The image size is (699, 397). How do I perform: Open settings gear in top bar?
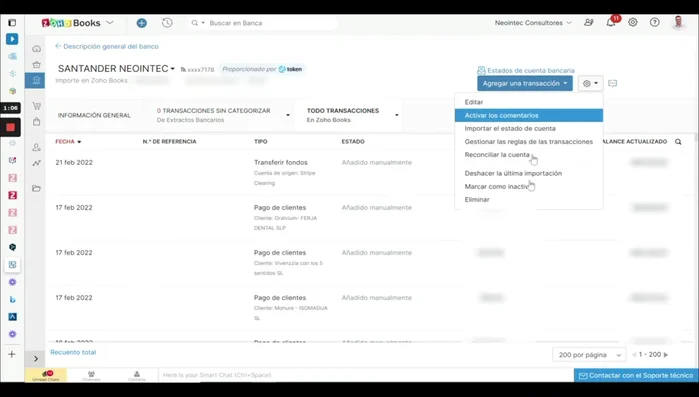coord(633,22)
